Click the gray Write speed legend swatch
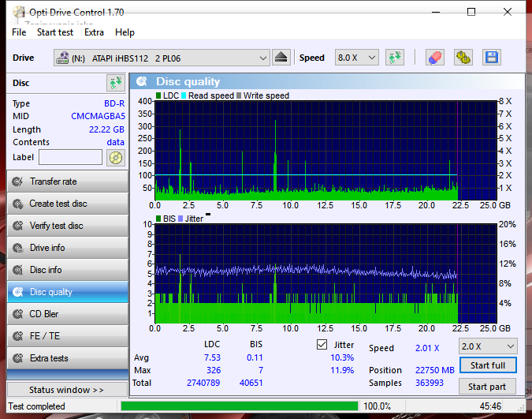The width and height of the screenshot is (532, 419). (x=239, y=95)
